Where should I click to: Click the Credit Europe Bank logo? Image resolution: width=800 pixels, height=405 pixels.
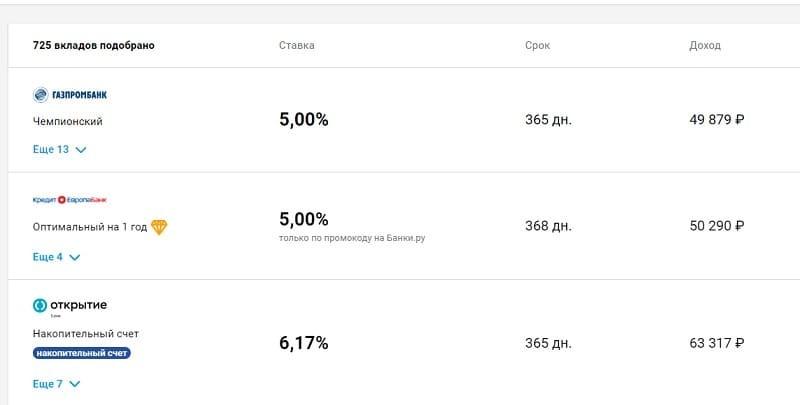click(70, 200)
